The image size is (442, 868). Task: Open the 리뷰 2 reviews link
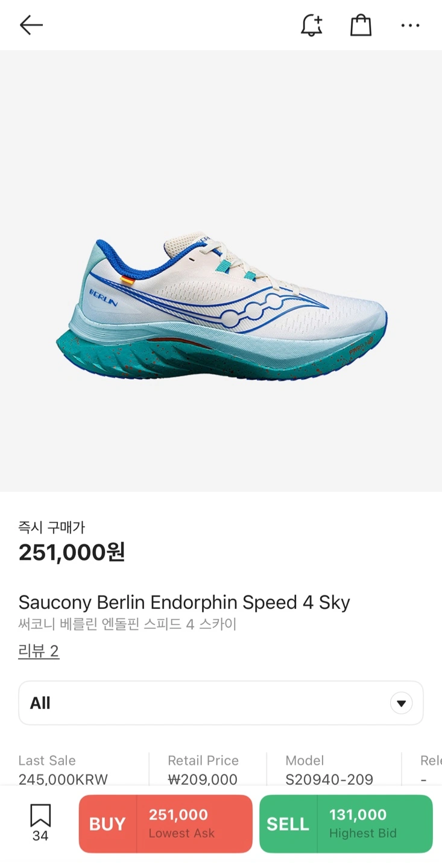click(39, 651)
